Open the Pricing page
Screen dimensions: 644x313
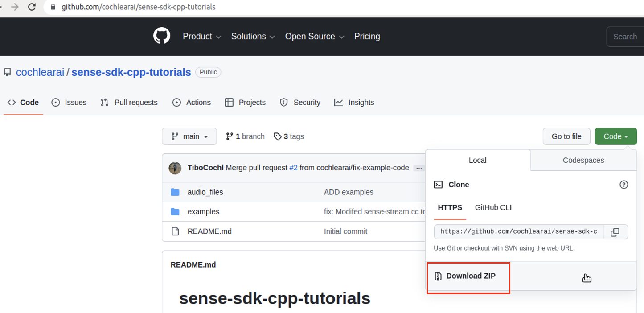pyautogui.click(x=367, y=37)
